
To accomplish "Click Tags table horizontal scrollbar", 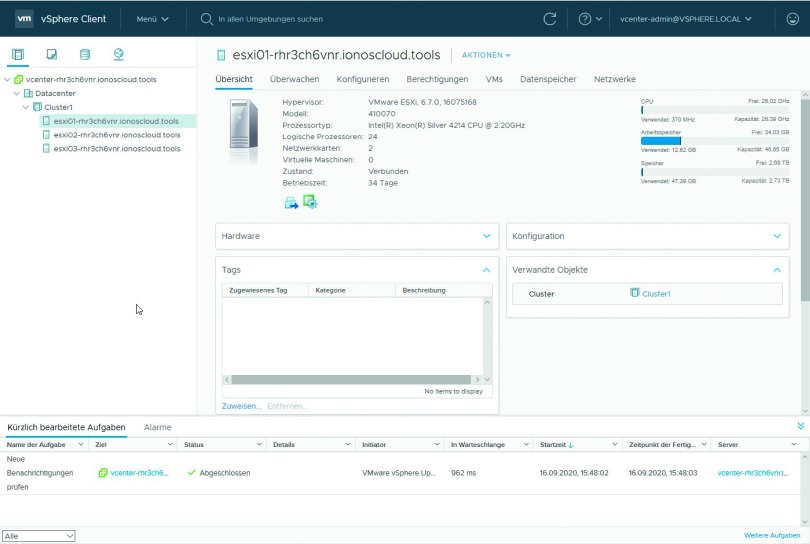I will click(351, 379).
